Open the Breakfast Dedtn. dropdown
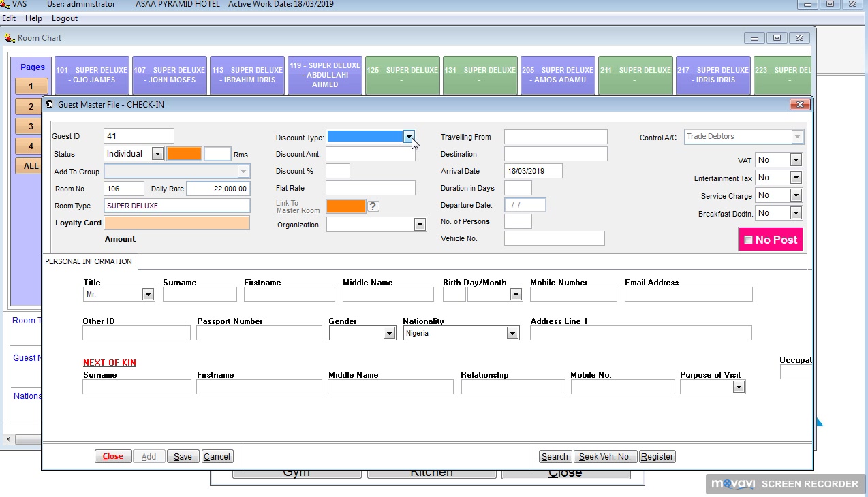The height and width of the screenshot is (497, 868). pos(796,213)
